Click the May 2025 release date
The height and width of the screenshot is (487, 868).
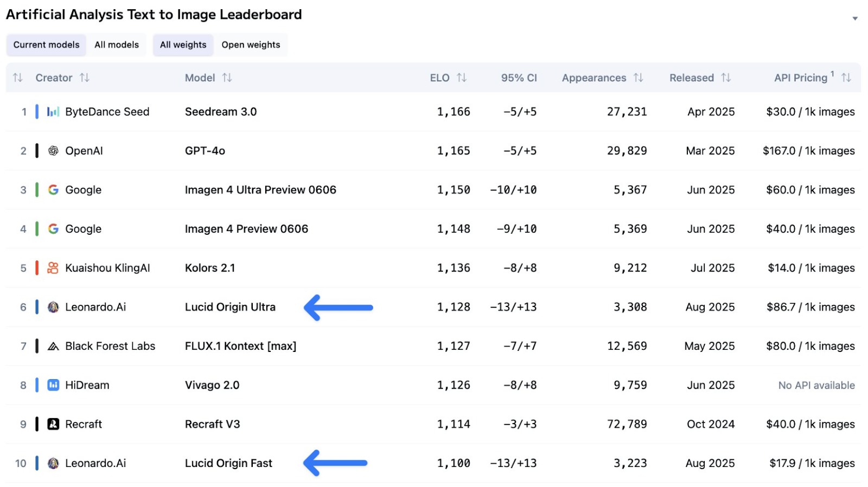pos(710,346)
